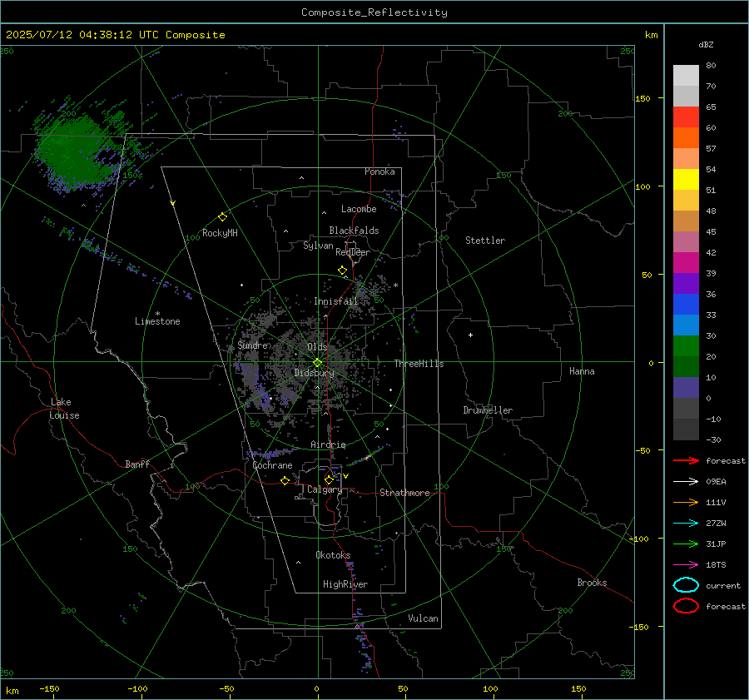The height and width of the screenshot is (700, 749).
Task: Click the 'Vulcan' map label
Action: pyautogui.click(x=423, y=618)
